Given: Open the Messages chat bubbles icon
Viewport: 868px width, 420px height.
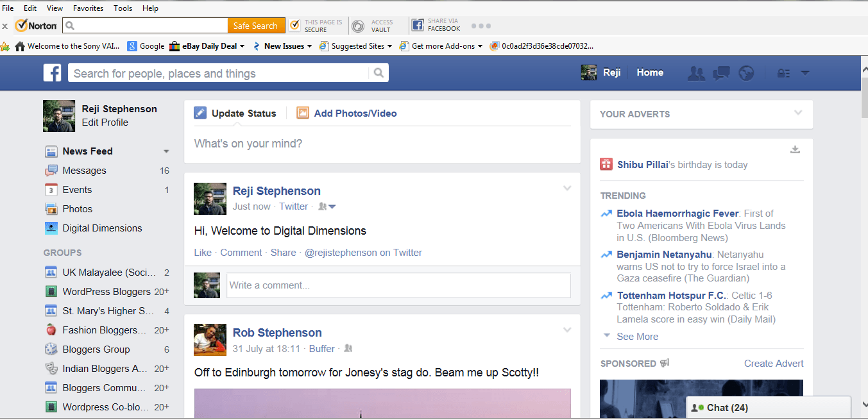Looking at the screenshot, I should (721, 73).
